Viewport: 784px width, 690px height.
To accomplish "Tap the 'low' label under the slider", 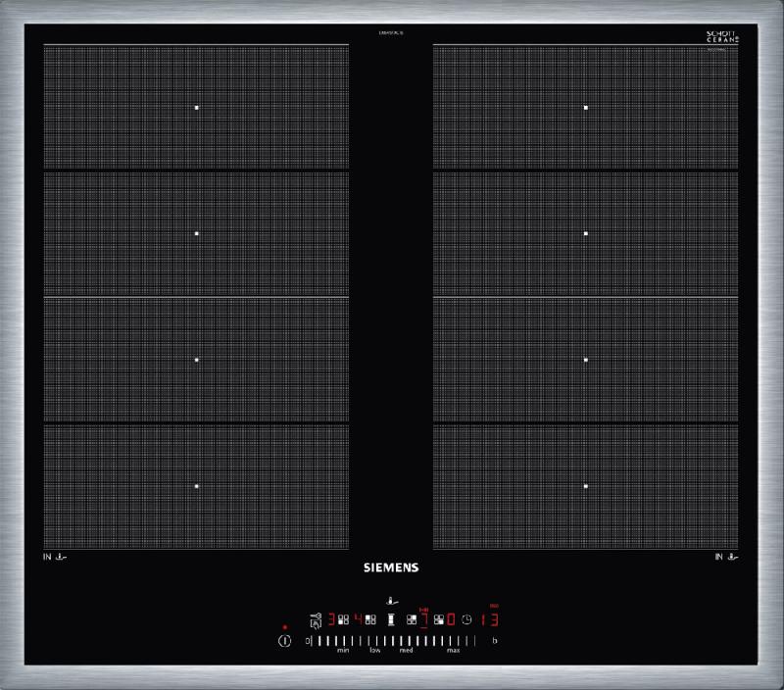I will (375, 650).
